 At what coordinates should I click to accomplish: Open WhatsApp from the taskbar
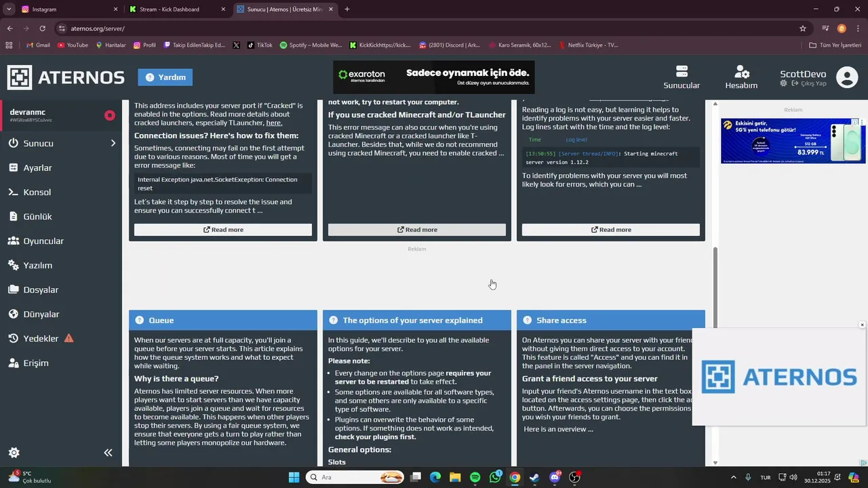[x=495, y=477]
